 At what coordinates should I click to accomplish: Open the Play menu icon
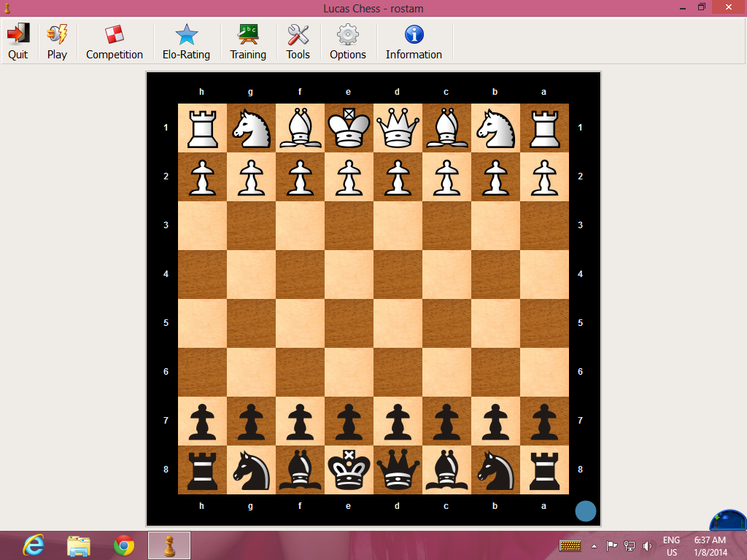point(57,34)
